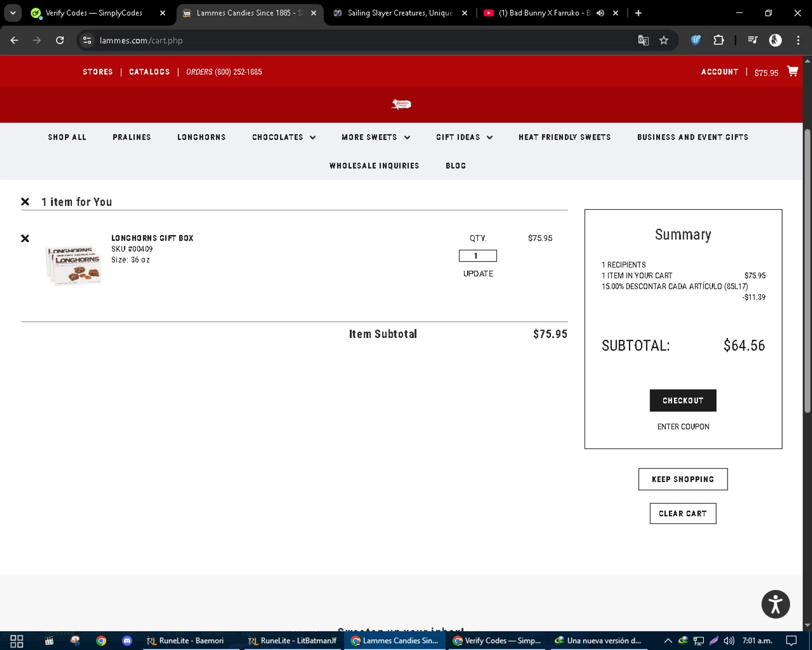Viewport: 812px width, 650px height.
Task: Open a new browser tab
Action: click(638, 13)
